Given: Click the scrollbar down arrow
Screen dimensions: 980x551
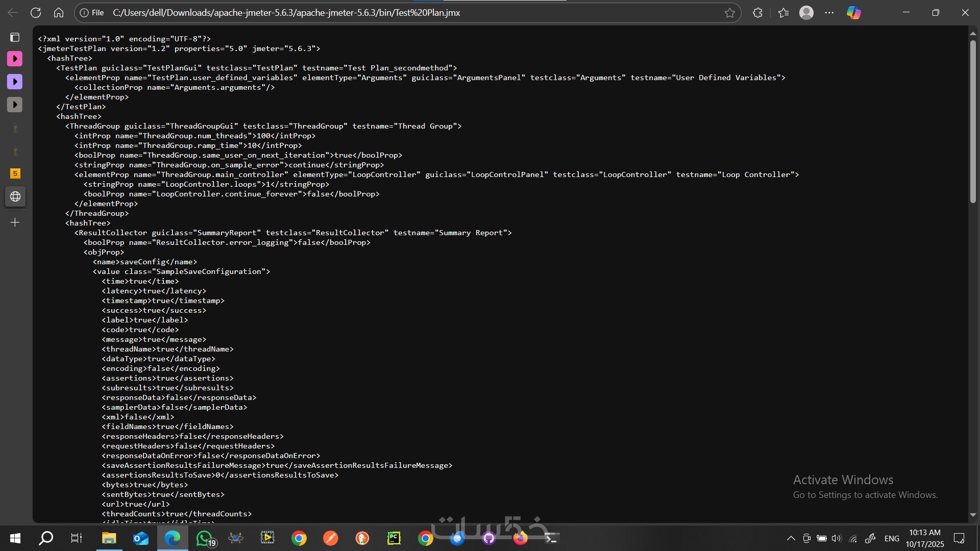Looking at the screenshot, I should tap(973, 515).
